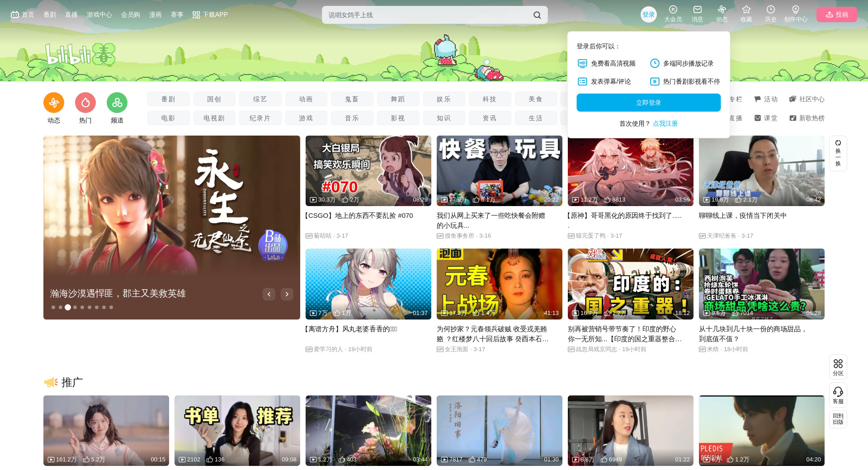
Task: Select the first carousel indicator dot
Action: (53, 307)
